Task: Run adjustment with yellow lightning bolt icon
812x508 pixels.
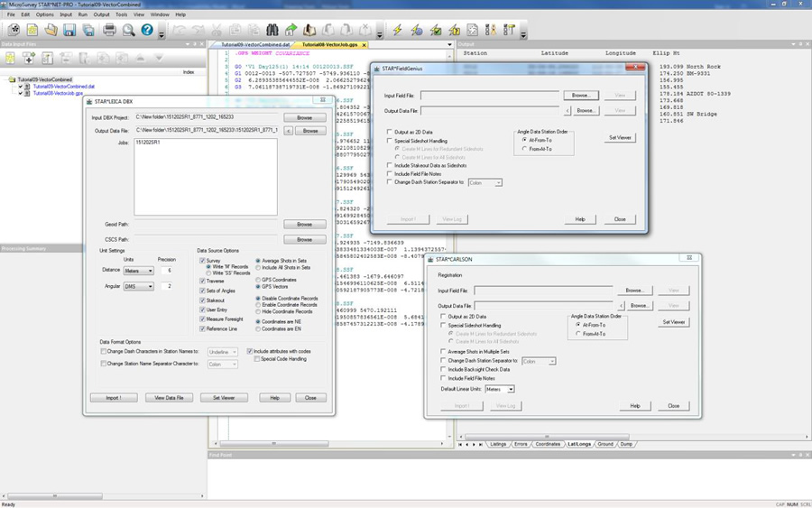Action: (397, 30)
